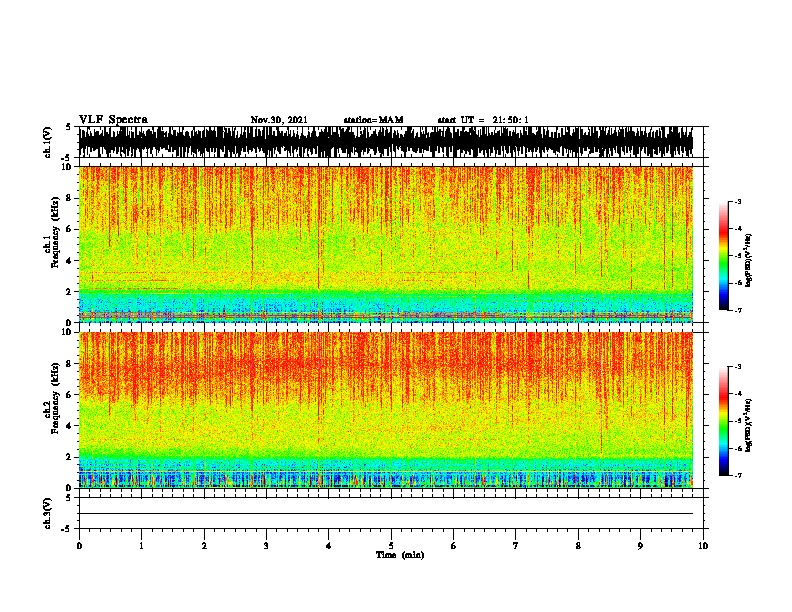Click the log(PSD) label beside ch.2 colorbar

click(748, 425)
